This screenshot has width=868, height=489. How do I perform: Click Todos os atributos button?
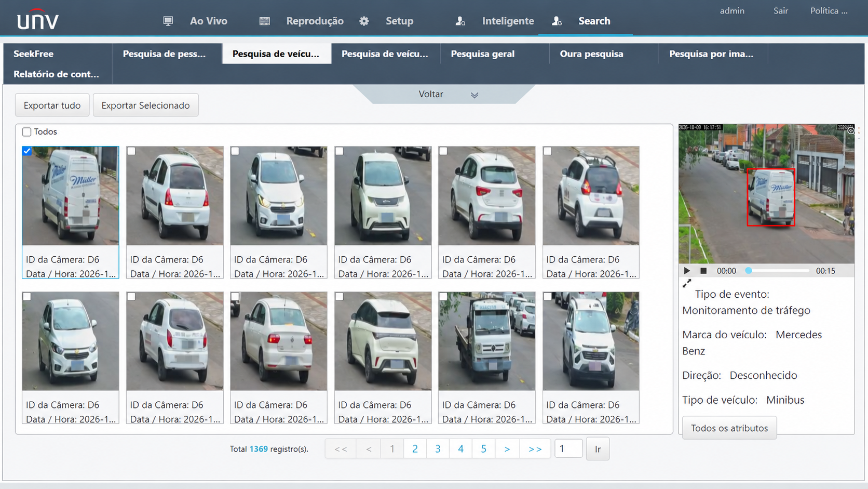point(729,428)
